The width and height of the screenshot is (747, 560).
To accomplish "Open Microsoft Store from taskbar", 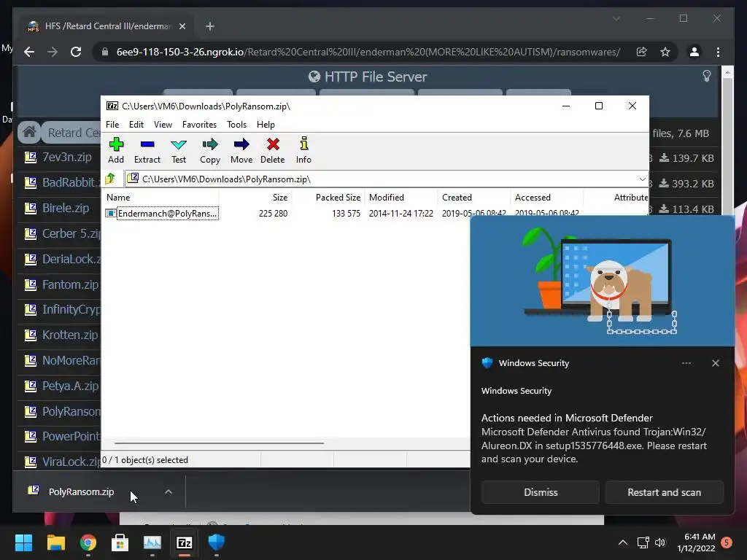I will 120,542.
